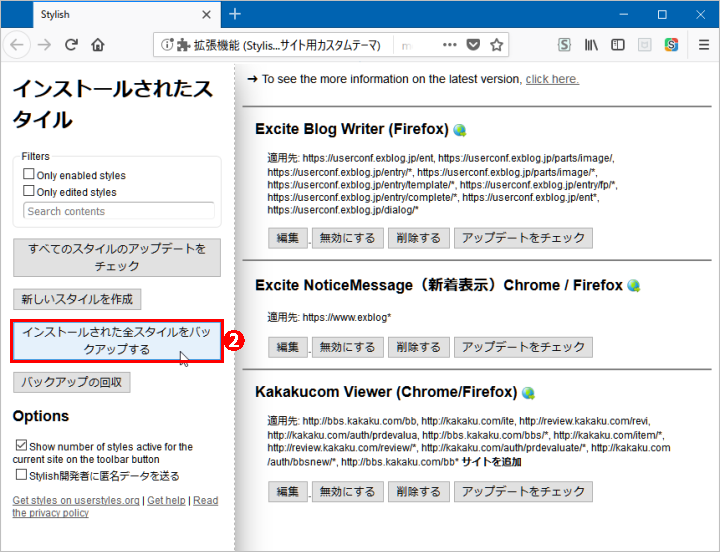This screenshot has height=552, width=720.
Task: Click インストールされたスタイル heading
Action: (113, 104)
